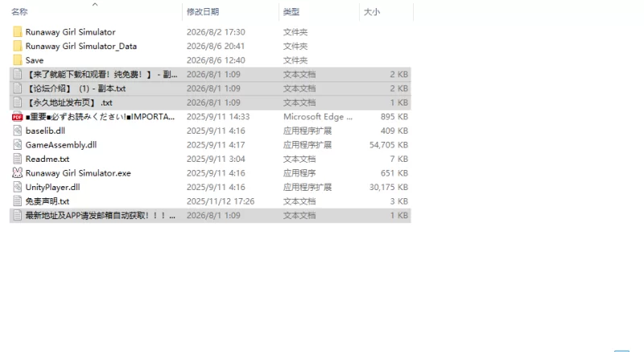The image size is (644, 352).
Task: Toggle sort direction arrow above 名称
Action: pyautogui.click(x=95, y=5)
